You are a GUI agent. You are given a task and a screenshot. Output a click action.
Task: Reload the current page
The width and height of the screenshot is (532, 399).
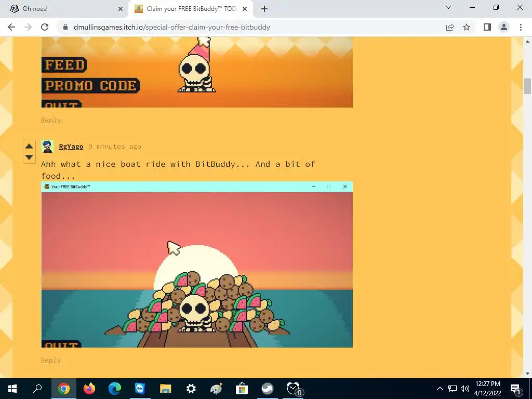(x=45, y=27)
